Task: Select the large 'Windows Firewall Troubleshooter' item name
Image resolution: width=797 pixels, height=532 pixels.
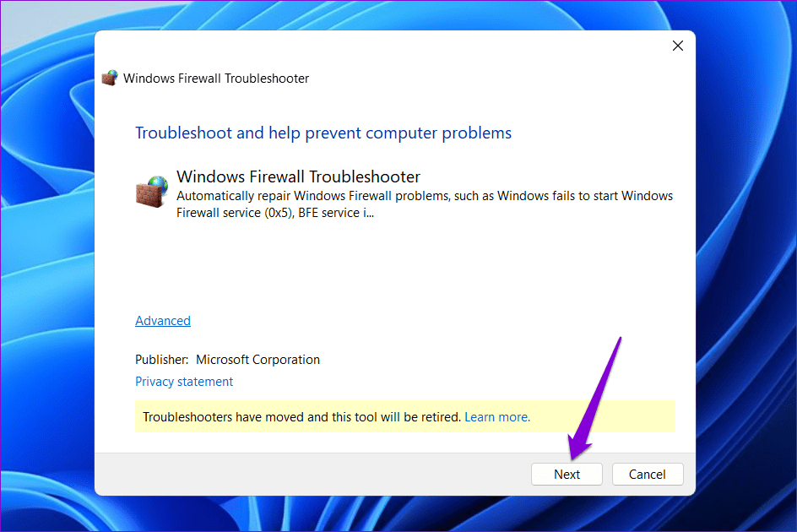Action: tap(298, 176)
